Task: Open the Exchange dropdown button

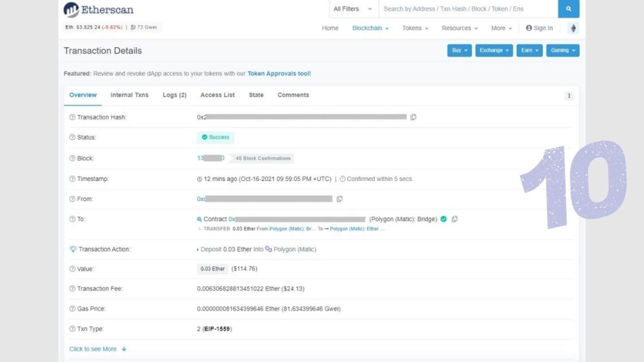Action: tap(494, 50)
